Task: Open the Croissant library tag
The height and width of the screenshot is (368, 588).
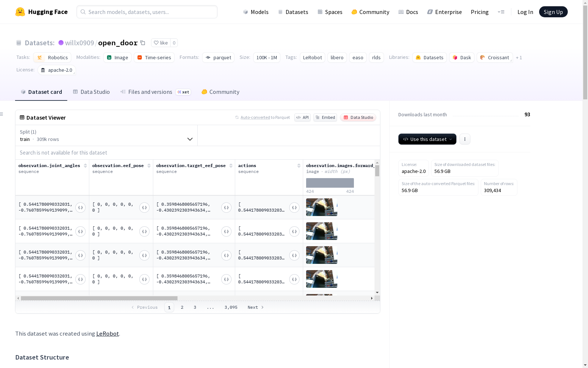Action: pyautogui.click(x=495, y=57)
